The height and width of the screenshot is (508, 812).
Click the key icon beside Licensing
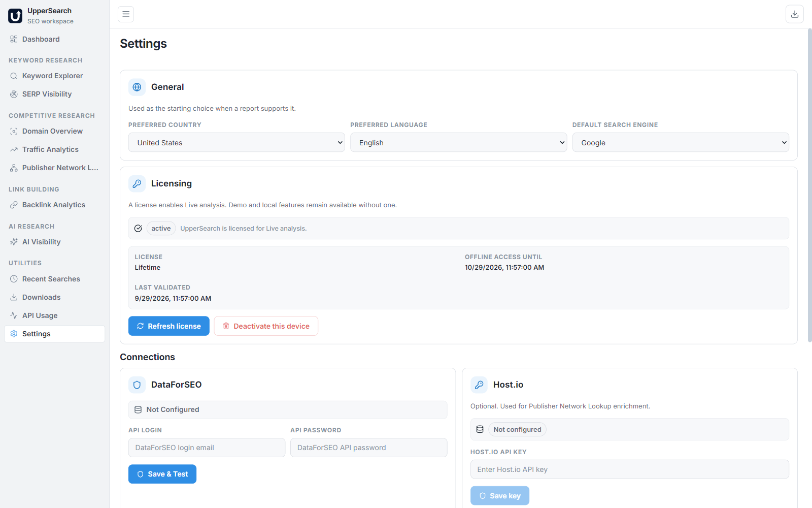coord(137,183)
